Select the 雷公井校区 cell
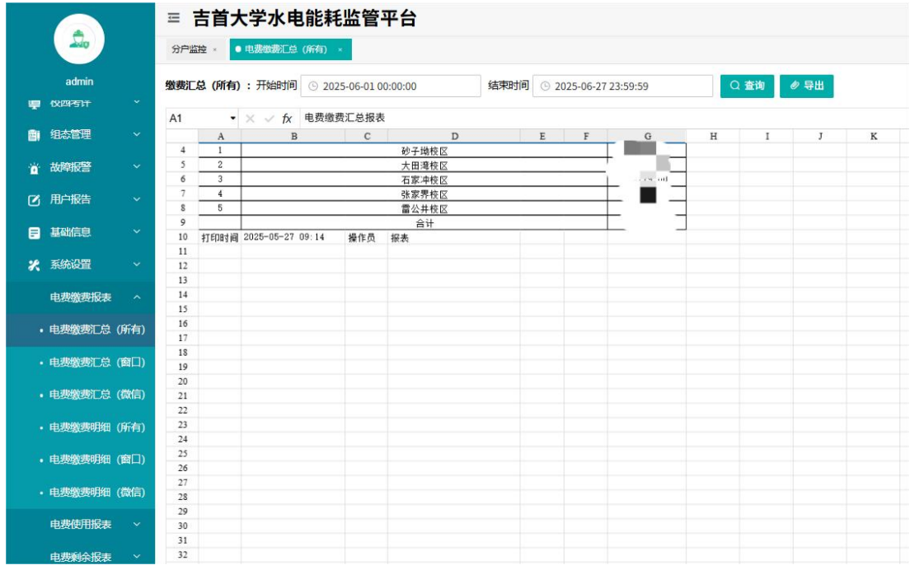 (424, 208)
